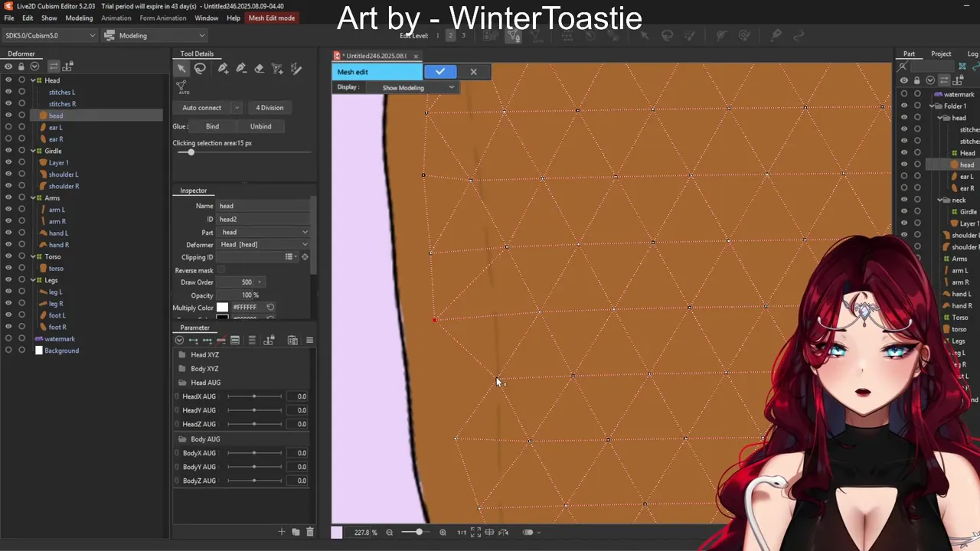Viewport: 980px width, 551px height.
Task: Click the ID field containing head2
Action: point(264,219)
